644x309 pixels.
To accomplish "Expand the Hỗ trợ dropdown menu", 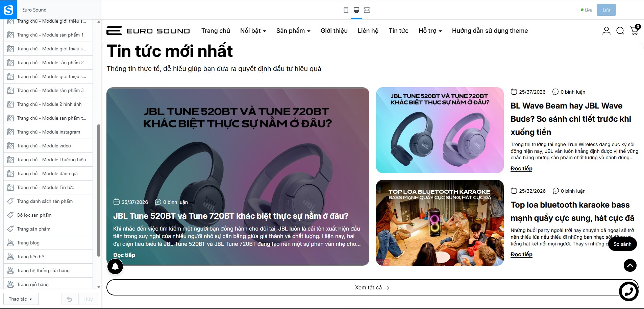I will [x=430, y=31].
